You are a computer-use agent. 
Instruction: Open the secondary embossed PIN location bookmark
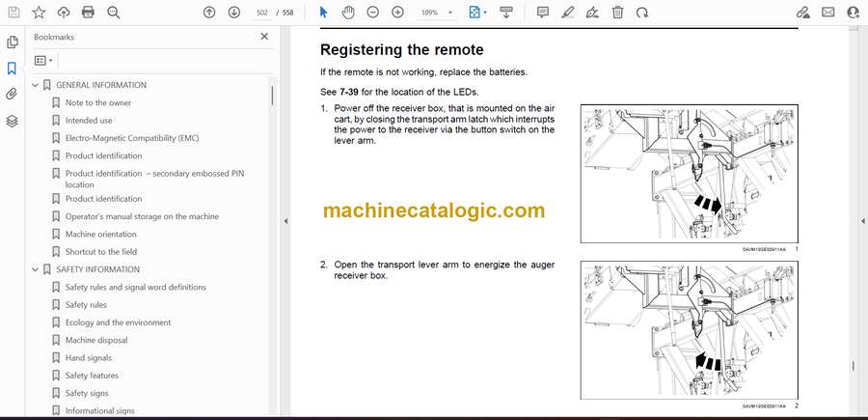click(154, 179)
